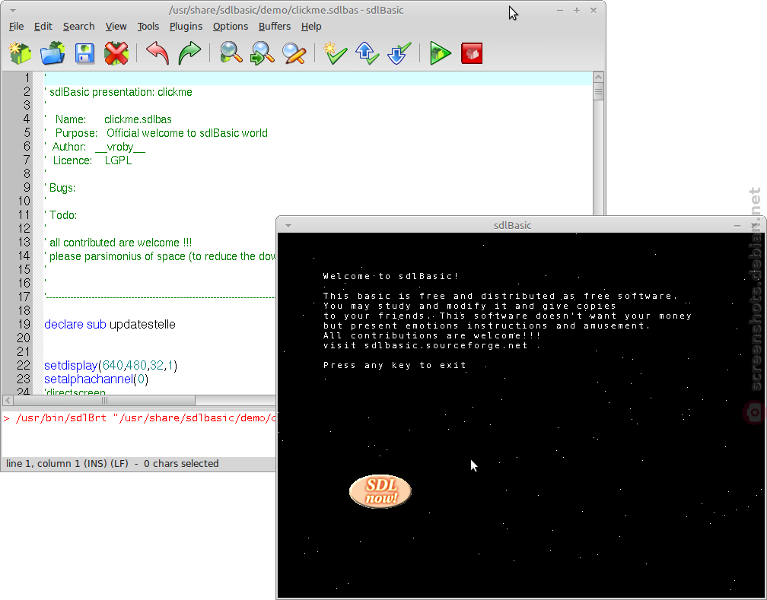Click line number 22 in the gutter
Screen dimensions: 767x600
click(x=24, y=365)
